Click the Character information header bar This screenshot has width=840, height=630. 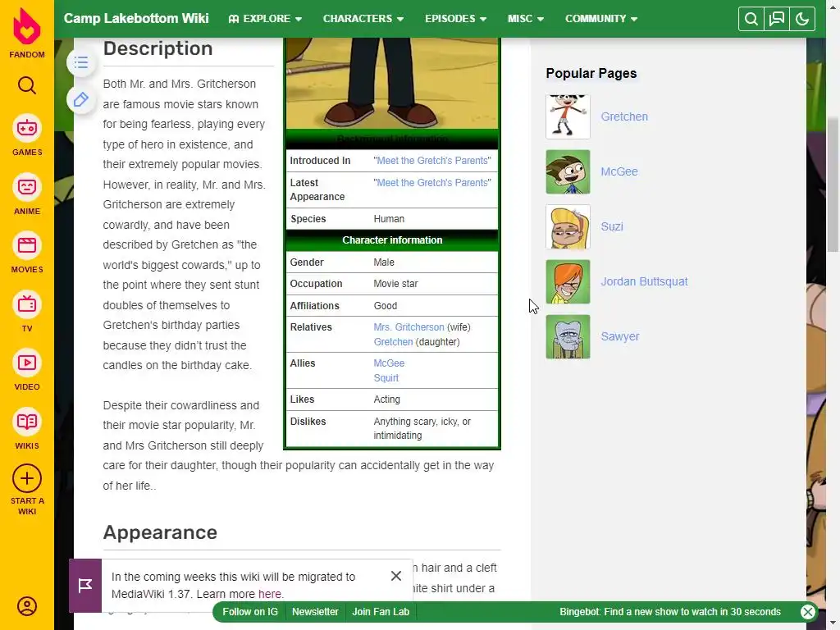[392, 240]
